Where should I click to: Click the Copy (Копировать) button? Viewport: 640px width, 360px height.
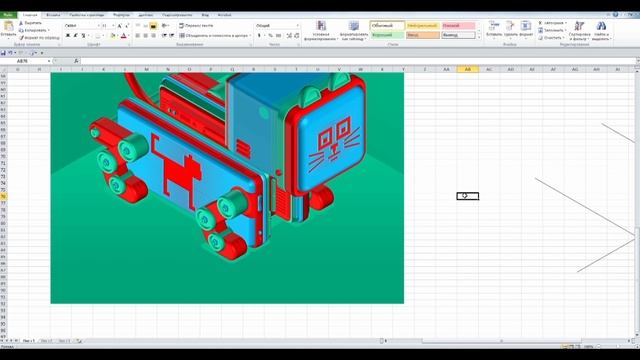[34, 30]
